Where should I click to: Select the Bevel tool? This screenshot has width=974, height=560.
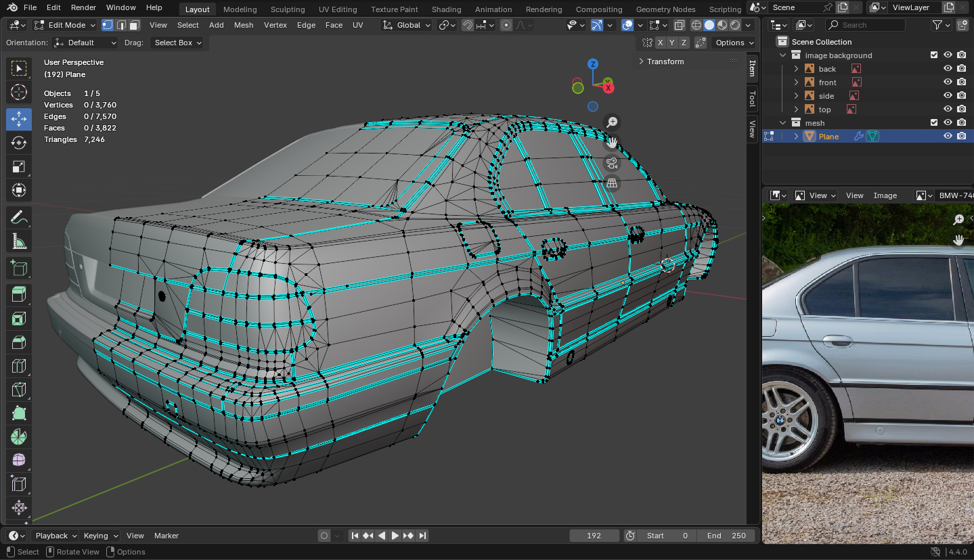pyautogui.click(x=19, y=342)
